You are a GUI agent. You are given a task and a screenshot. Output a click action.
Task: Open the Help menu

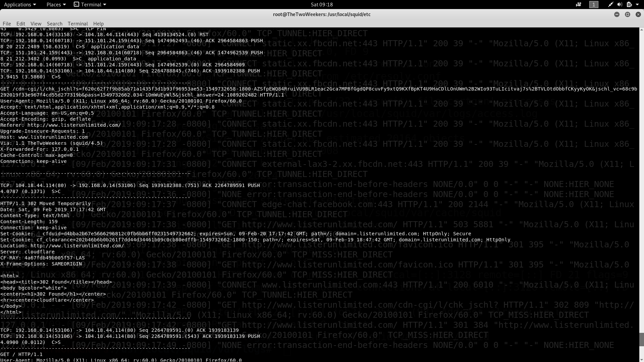[x=98, y=23]
